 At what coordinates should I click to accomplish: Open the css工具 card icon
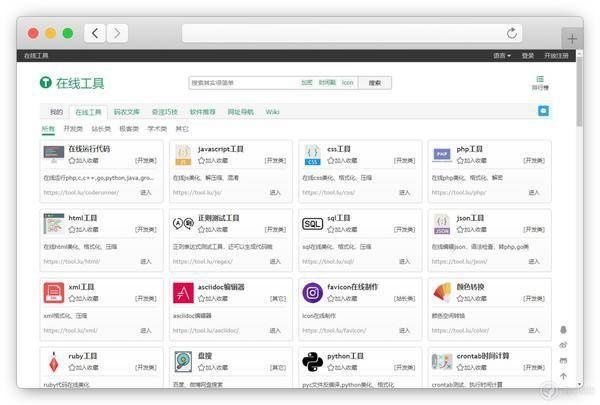(312, 155)
